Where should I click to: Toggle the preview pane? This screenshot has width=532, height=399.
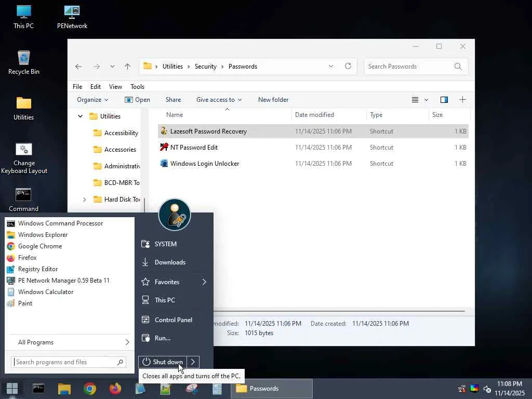(x=444, y=100)
